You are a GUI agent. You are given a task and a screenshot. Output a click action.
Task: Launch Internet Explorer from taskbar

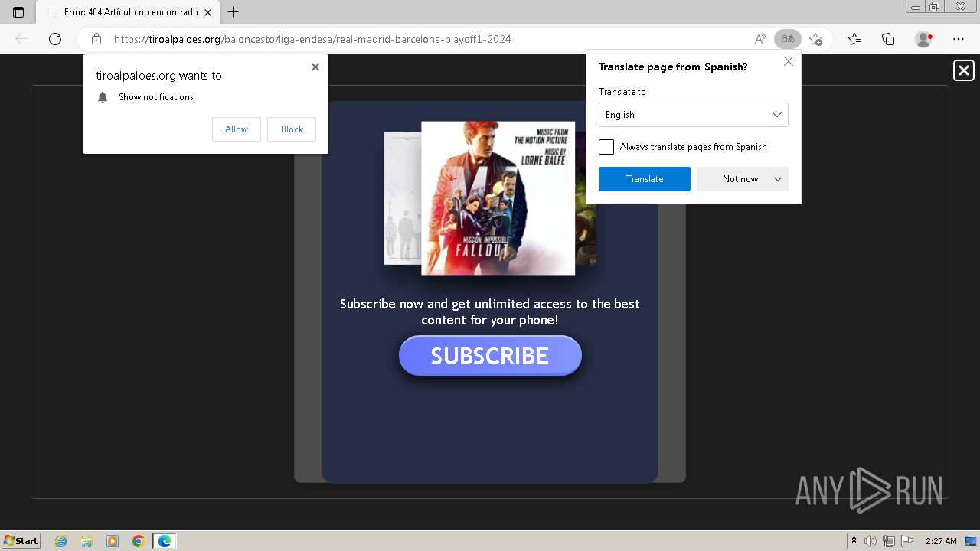(x=61, y=541)
